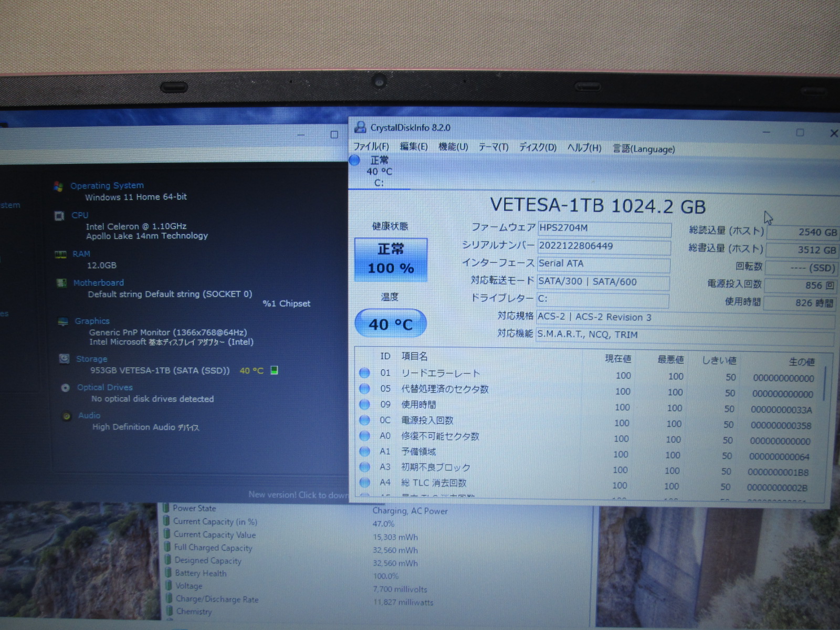Click the RAM module icon
The height and width of the screenshot is (630, 840).
click(60, 255)
